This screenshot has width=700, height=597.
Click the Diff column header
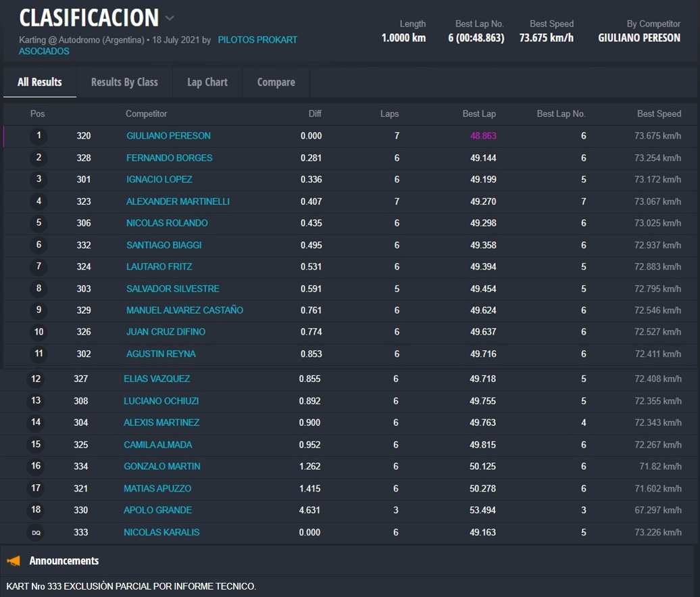click(x=315, y=114)
